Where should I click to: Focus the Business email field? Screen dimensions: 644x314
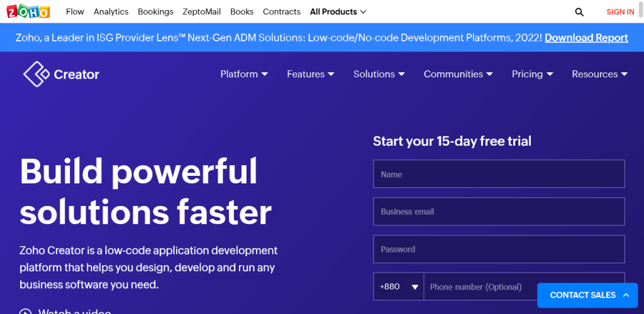point(499,212)
